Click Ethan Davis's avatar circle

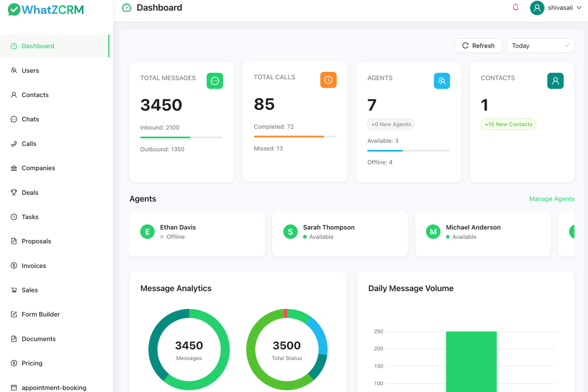pyautogui.click(x=147, y=231)
